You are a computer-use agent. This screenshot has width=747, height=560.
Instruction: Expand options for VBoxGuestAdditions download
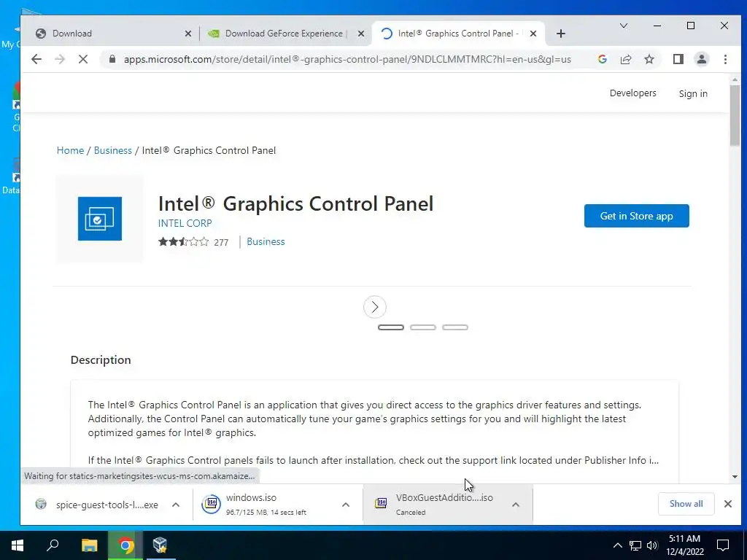point(516,505)
